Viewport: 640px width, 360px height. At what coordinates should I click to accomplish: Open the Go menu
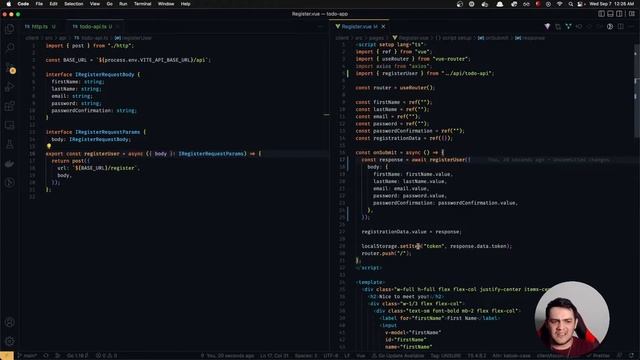tap(109, 4)
